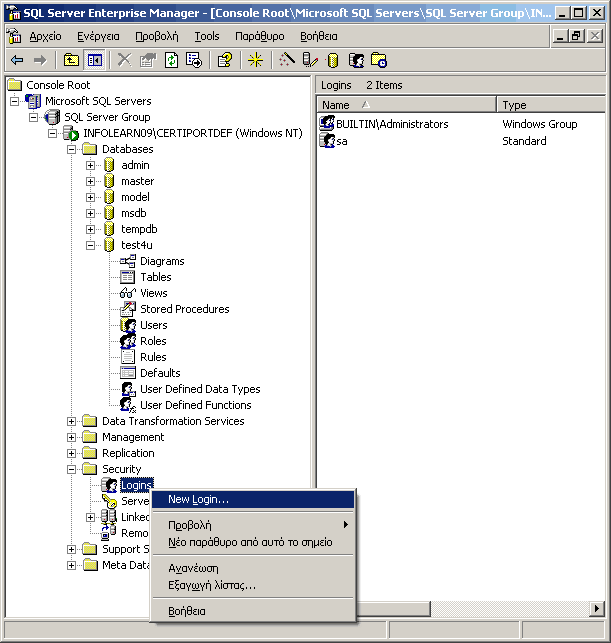Select the tempdb database

139,229
